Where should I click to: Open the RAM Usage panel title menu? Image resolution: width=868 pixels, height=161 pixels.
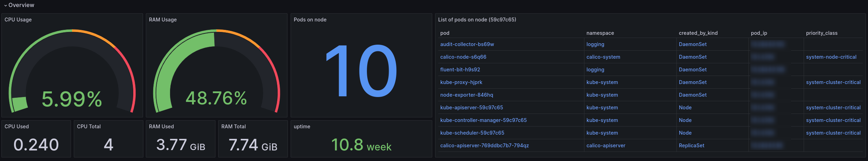[163, 20]
